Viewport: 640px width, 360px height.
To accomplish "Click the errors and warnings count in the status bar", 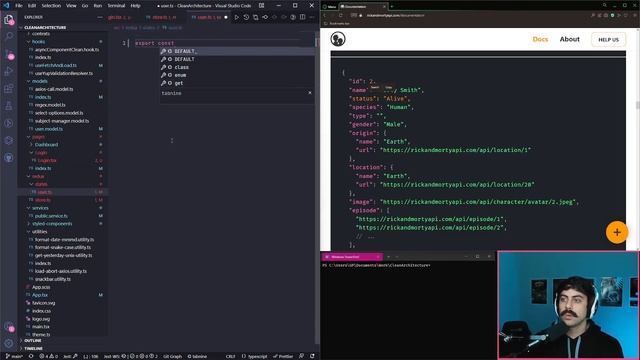I will tap(48, 356).
